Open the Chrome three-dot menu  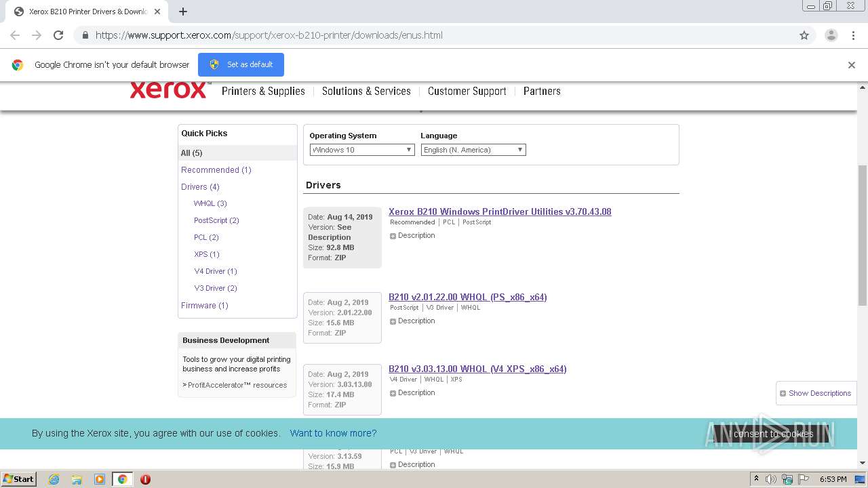(x=853, y=35)
